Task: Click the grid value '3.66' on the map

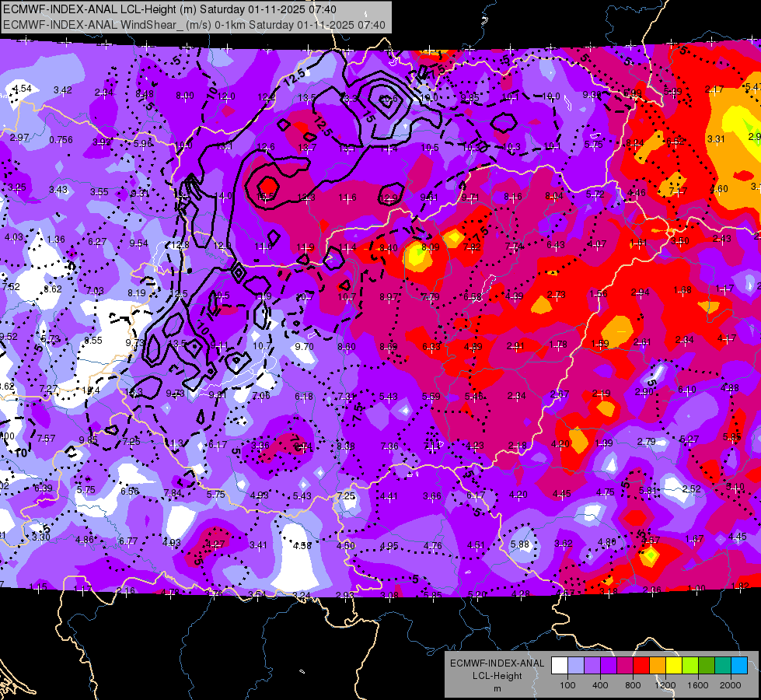Action: (x=432, y=496)
